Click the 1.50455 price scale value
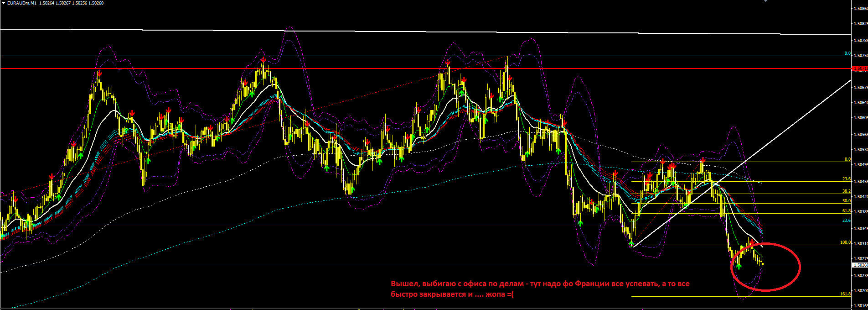Viewport: 868px width, 310px height. pos(861,182)
